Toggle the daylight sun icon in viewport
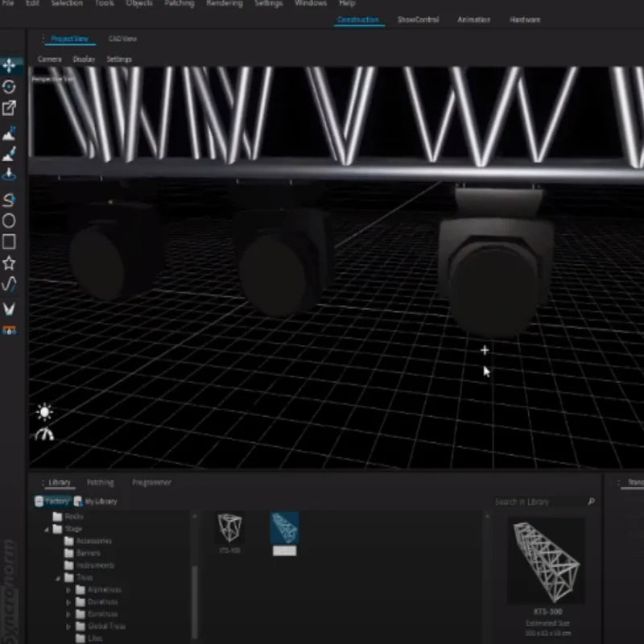 pyautogui.click(x=43, y=412)
